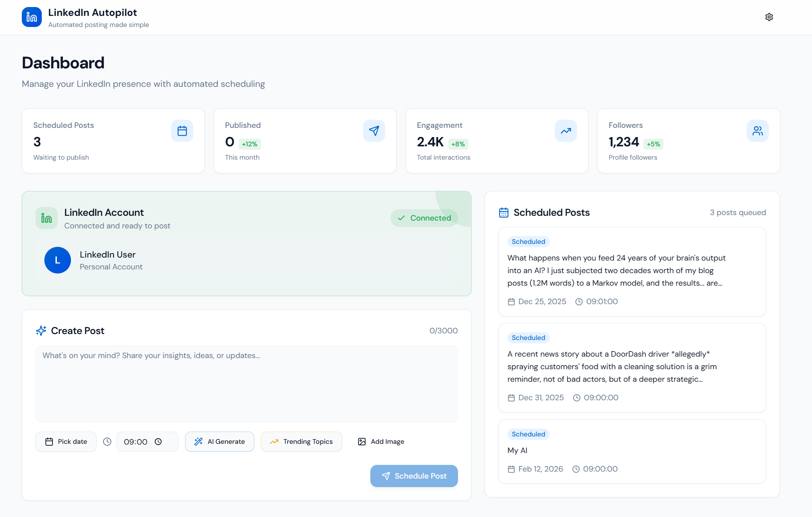The width and height of the screenshot is (812, 517).
Task: Click 'LinkedIn User' account name
Action: coord(108,255)
